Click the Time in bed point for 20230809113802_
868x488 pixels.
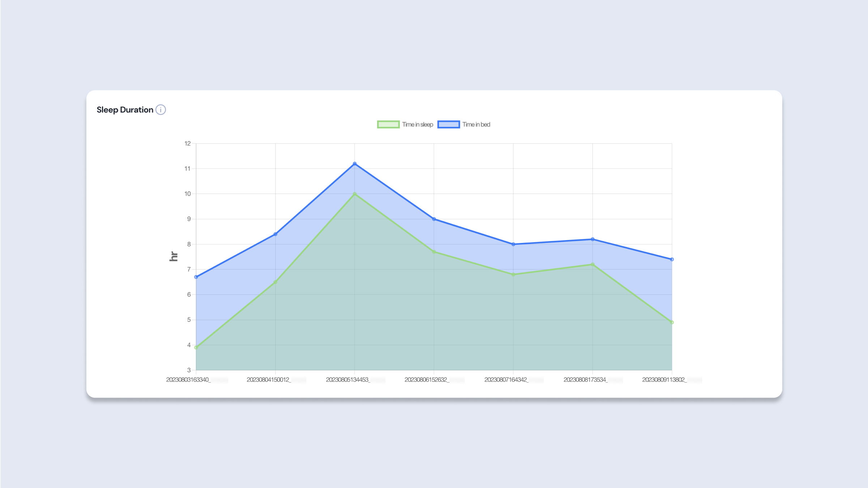pos(672,259)
